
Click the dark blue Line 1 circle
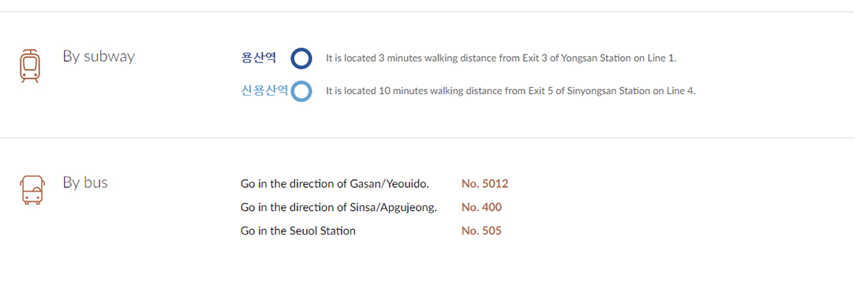301,58
